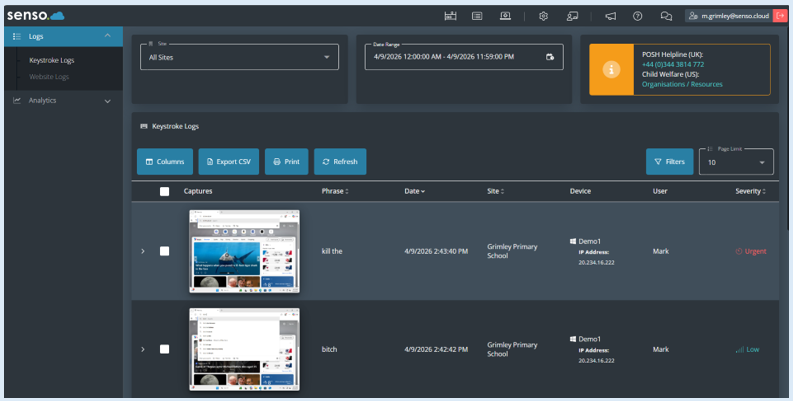Screen dimensions: 793x401
Task: Click Demo1 device in Low row
Action: 586,339
